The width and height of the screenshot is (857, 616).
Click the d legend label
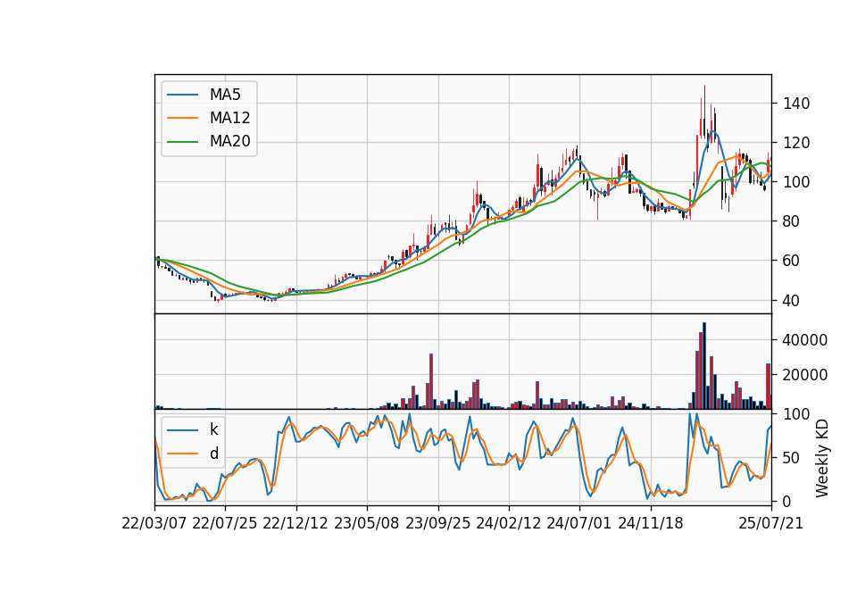pos(213,454)
